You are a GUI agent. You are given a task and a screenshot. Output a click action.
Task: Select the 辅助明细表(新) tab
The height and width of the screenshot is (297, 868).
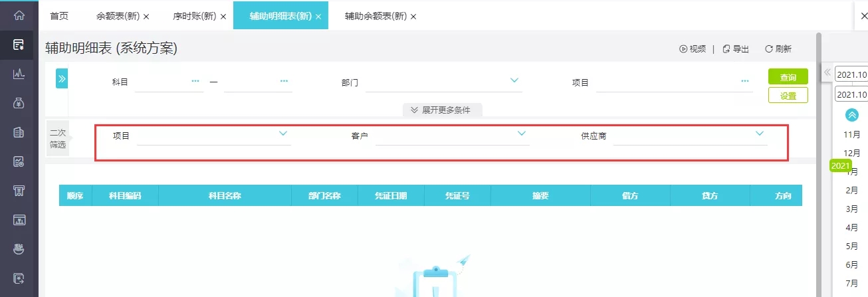click(x=281, y=16)
